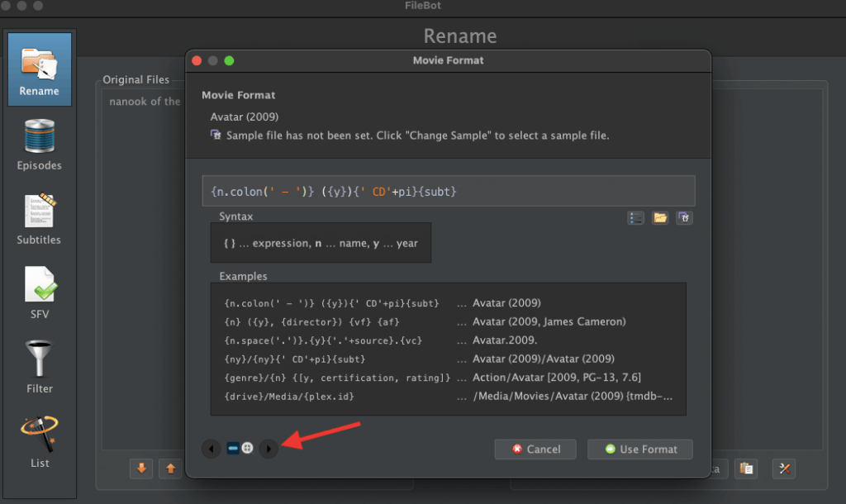Open the tools settings icon in Rename window
Image resolution: width=846 pixels, height=504 pixels.
785,468
